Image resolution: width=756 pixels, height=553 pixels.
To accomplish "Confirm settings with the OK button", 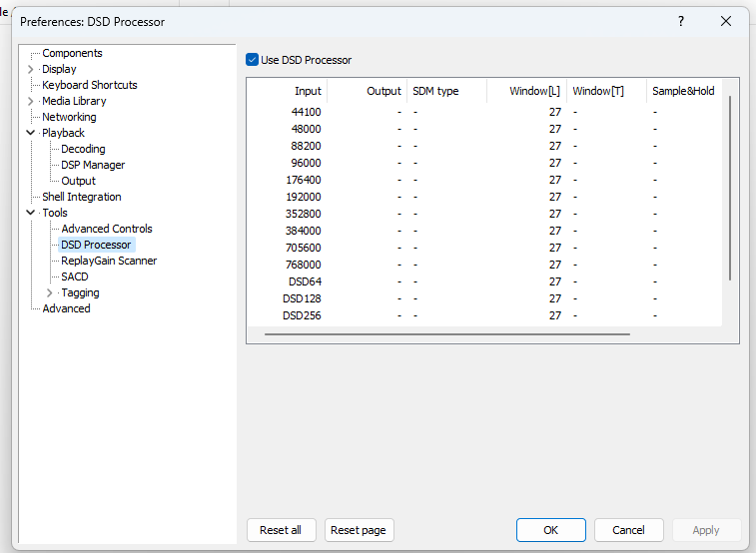I will click(550, 530).
